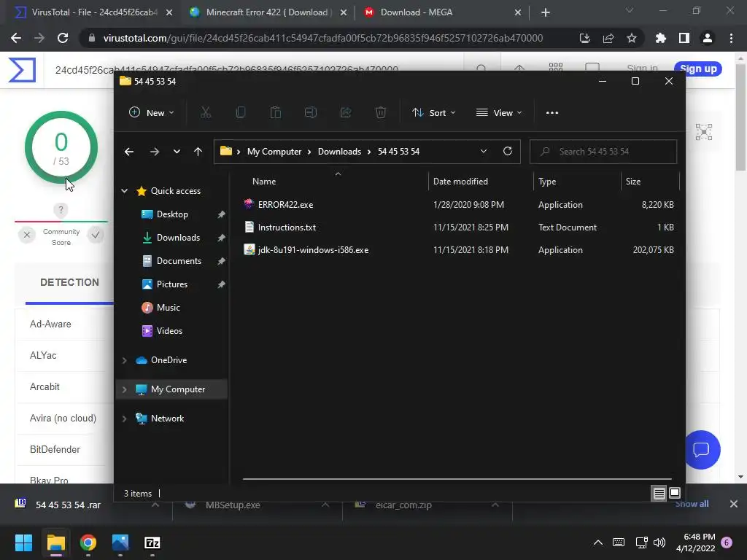747x560 pixels.
Task: Refresh the 54 45 53 54 folder
Action: [508, 152]
